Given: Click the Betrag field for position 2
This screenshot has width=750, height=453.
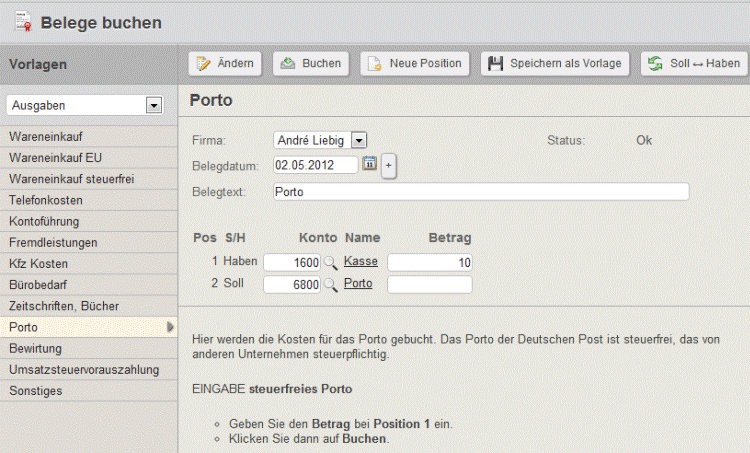Looking at the screenshot, I should 429,285.
